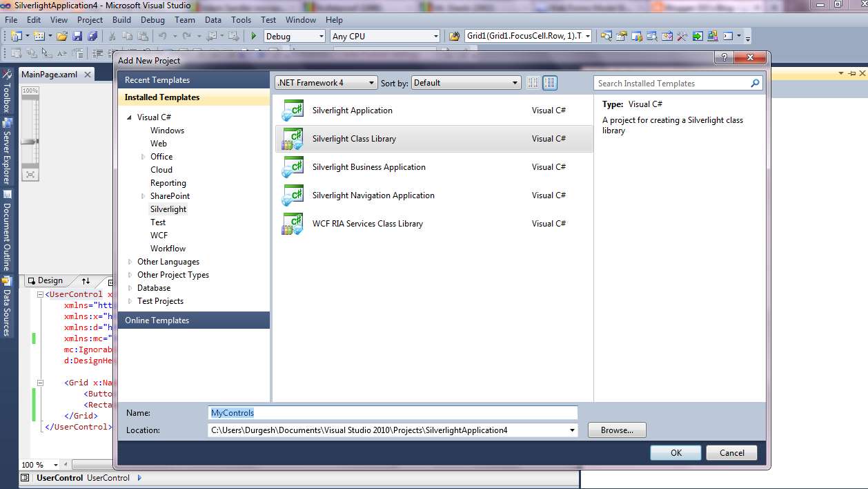Click the Command Window toolbar icon

(x=728, y=36)
